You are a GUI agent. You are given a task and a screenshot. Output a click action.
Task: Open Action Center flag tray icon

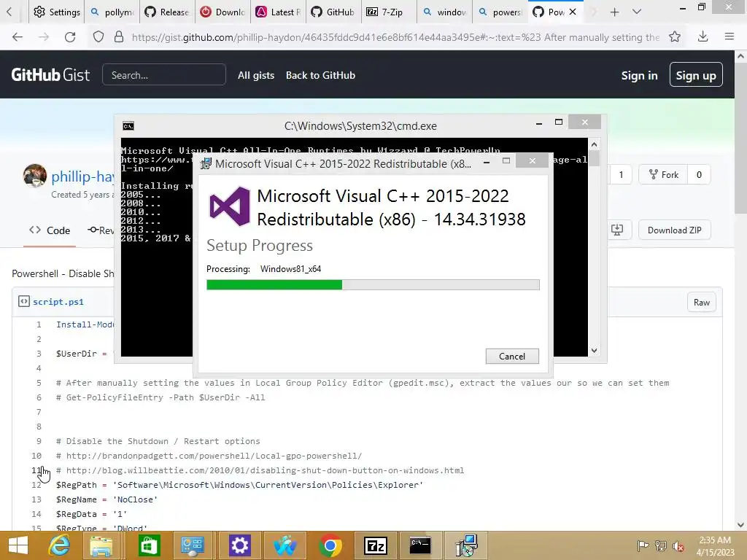tap(643, 545)
